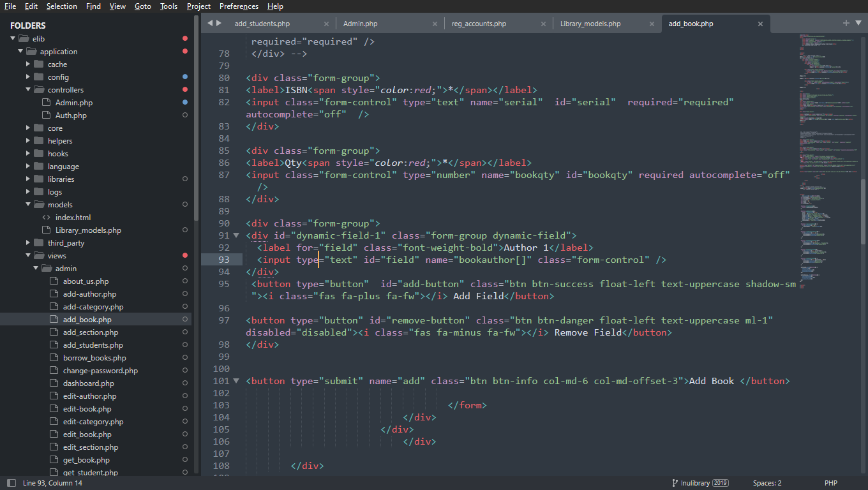Open add_section.php in the sidebar
868x490 pixels.
(91, 332)
